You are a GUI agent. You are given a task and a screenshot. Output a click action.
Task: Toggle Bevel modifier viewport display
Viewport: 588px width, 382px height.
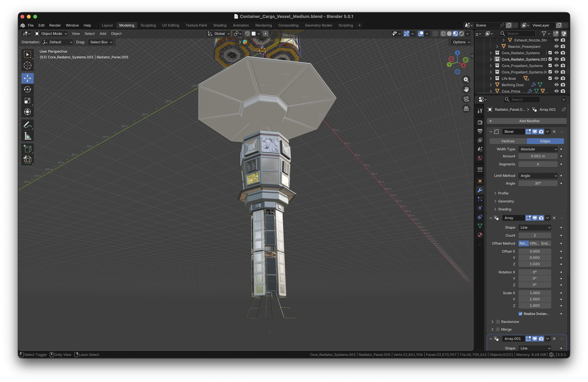535,132
